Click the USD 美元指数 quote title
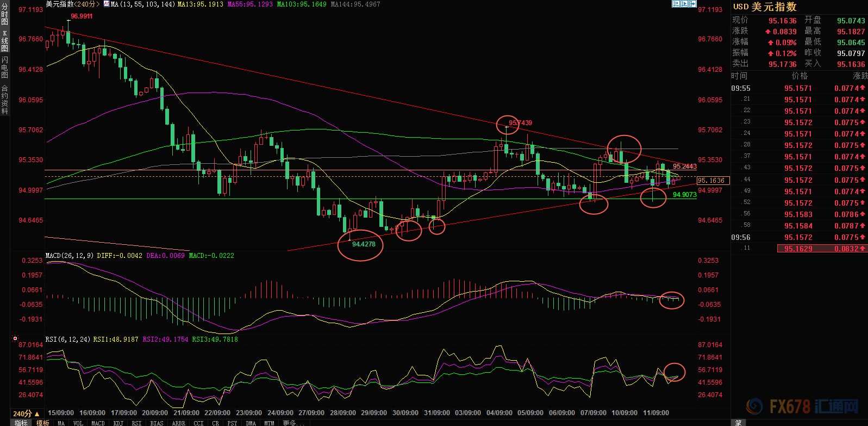 tap(765, 7)
